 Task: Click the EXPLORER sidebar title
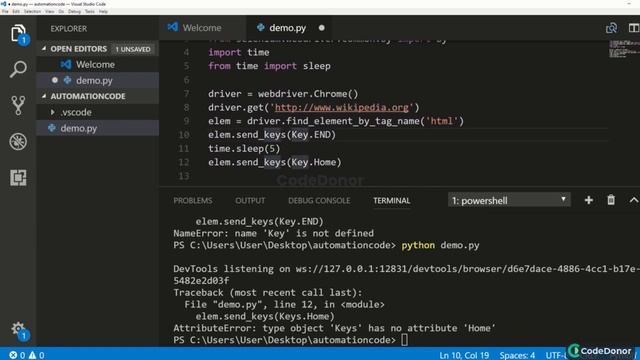pos(69,29)
